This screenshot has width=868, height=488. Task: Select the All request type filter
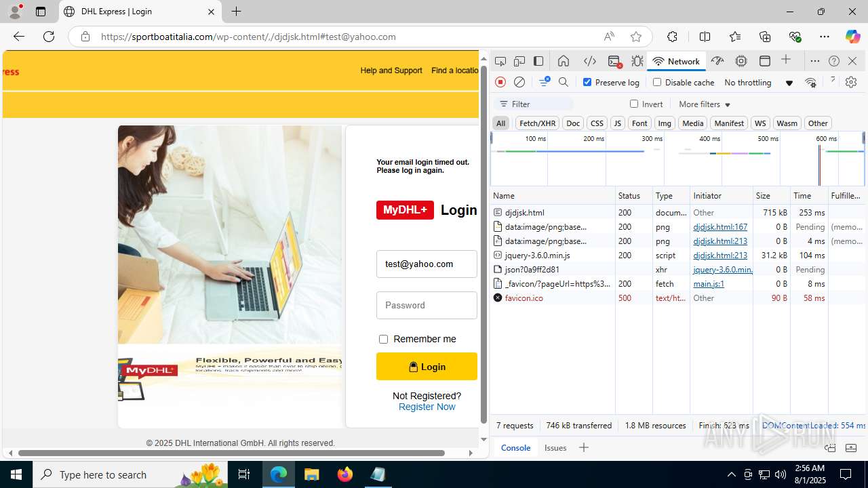point(500,123)
